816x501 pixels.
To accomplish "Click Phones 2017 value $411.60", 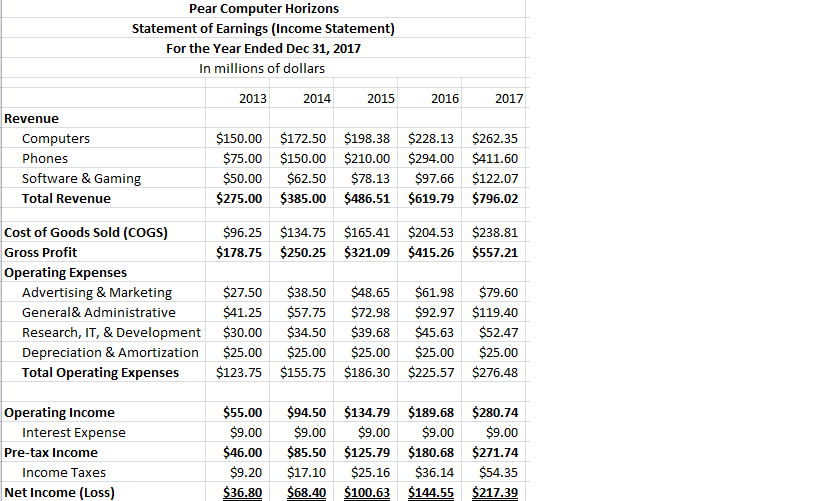I will click(x=495, y=158).
